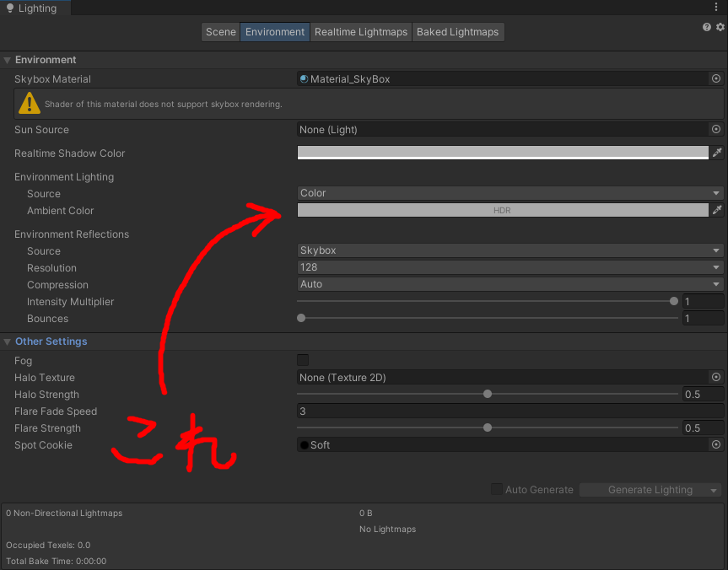The width and height of the screenshot is (728, 570).
Task: Change the Reflections Resolution from 128
Action: pyautogui.click(x=510, y=267)
